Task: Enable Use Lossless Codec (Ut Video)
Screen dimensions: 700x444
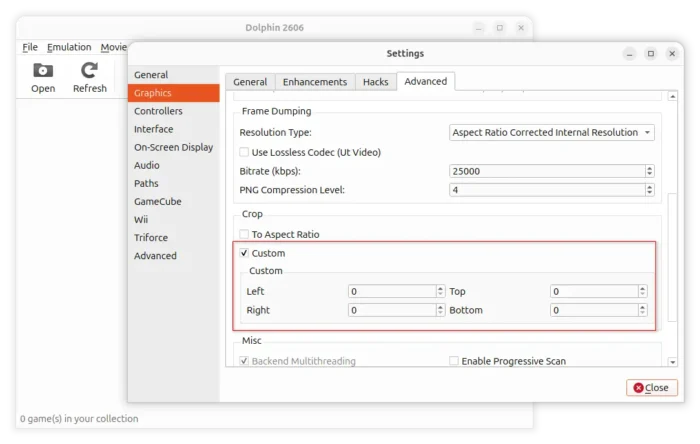Action: tap(244, 152)
